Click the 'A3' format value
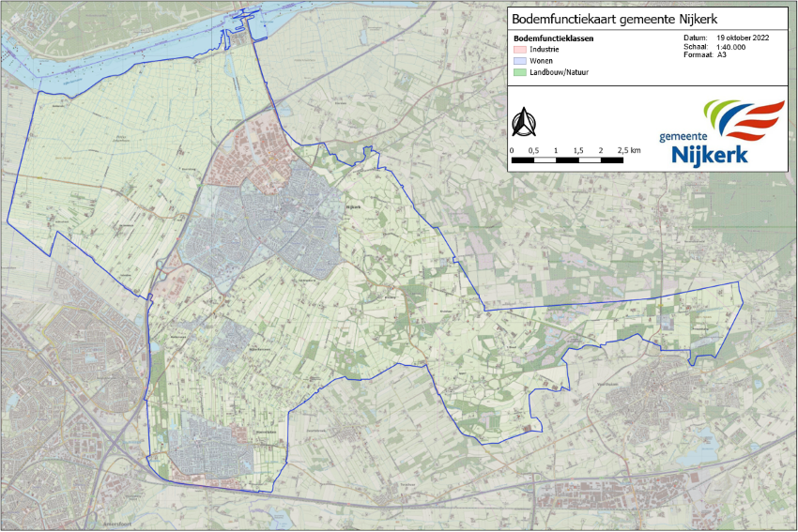 click(722, 55)
